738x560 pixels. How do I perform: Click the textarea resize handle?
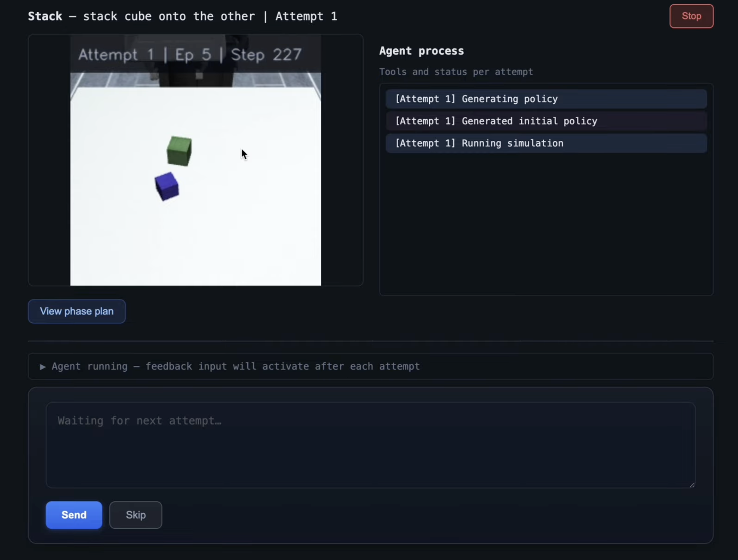[x=691, y=484]
